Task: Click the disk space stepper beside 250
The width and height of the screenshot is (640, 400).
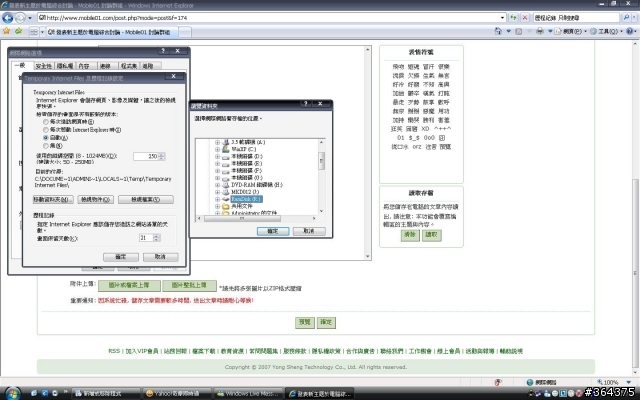Action: (x=162, y=156)
